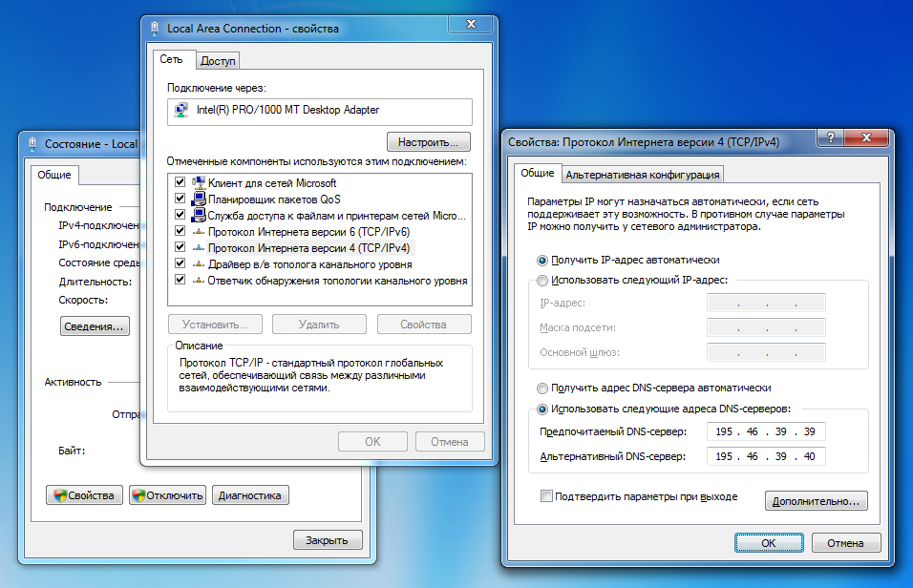This screenshot has height=588, width=913.
Task: Click the Планировщик пакетов QoS icon
Action: click(199, 199)
